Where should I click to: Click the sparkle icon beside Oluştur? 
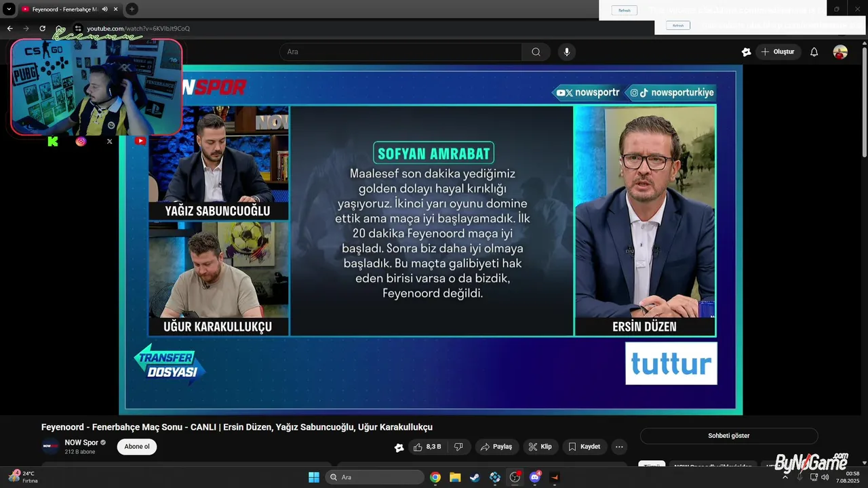point(746,52)
